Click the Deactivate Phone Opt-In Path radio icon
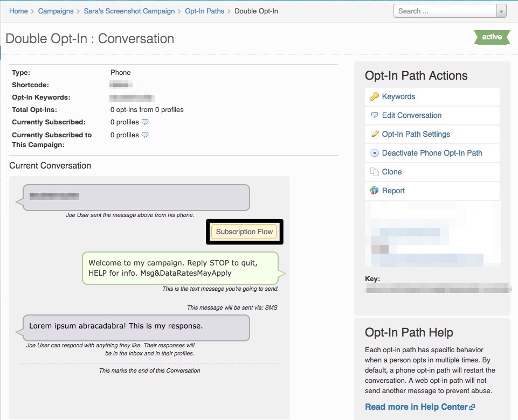 coord(374,153)
